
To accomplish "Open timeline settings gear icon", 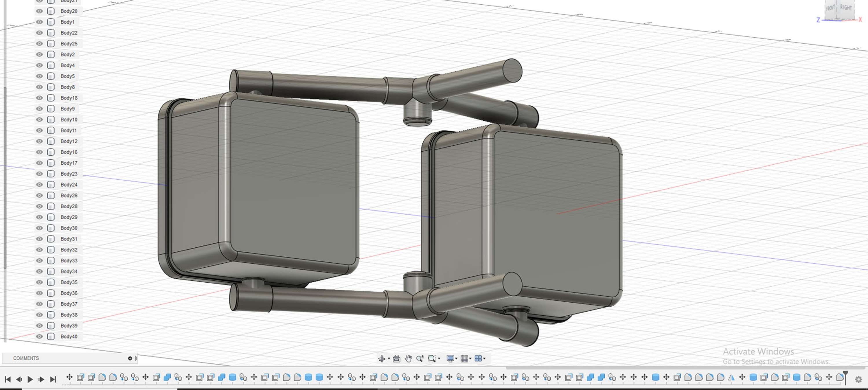I will click(x=858, y=380).
